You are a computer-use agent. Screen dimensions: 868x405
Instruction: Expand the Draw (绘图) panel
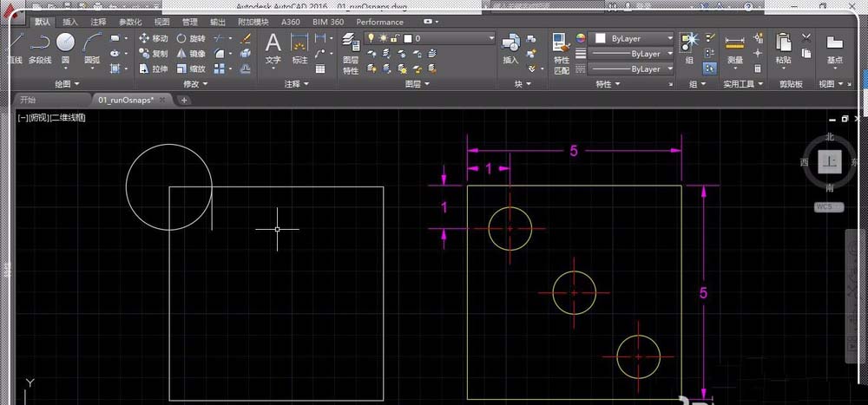[68, 84]
